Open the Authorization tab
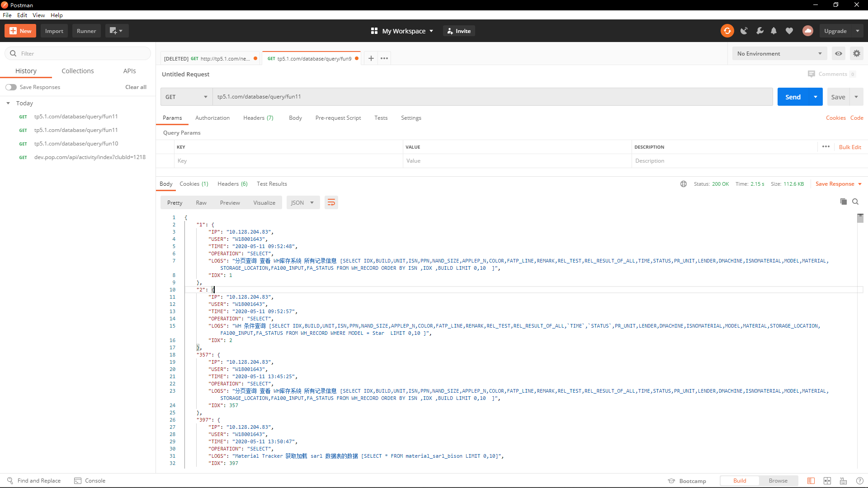Viewport: 868px width, 488px height. point(212,118)
